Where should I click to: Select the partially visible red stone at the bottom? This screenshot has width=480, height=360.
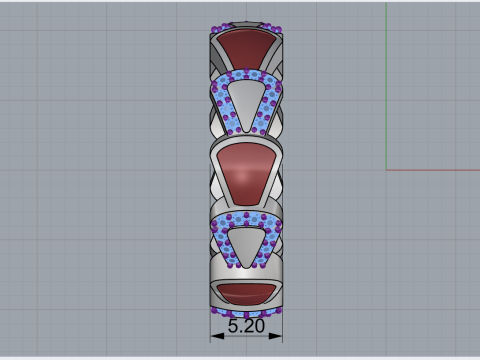(x=246, y=294)
